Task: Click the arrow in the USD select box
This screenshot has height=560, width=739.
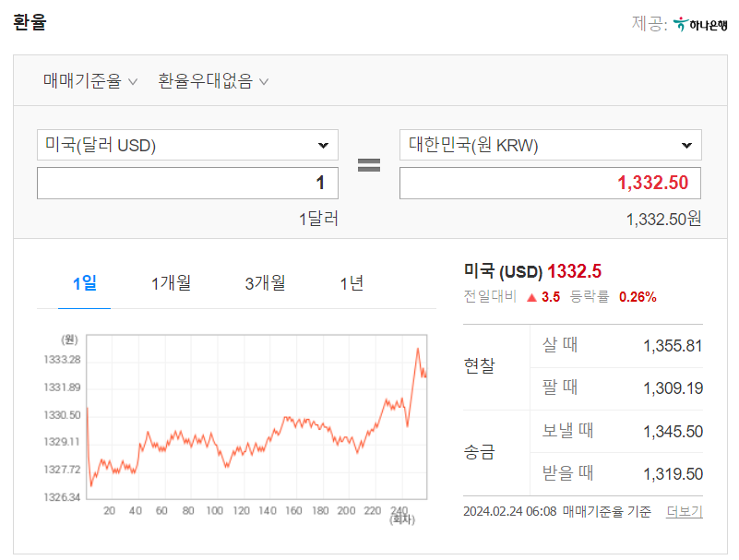Action: click(323, 145)
